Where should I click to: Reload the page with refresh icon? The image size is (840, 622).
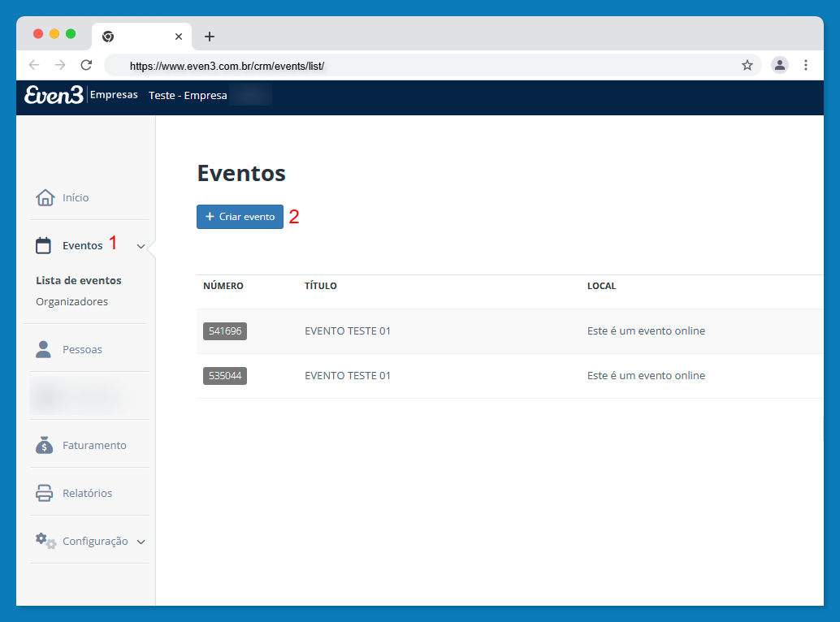(86, 65)
